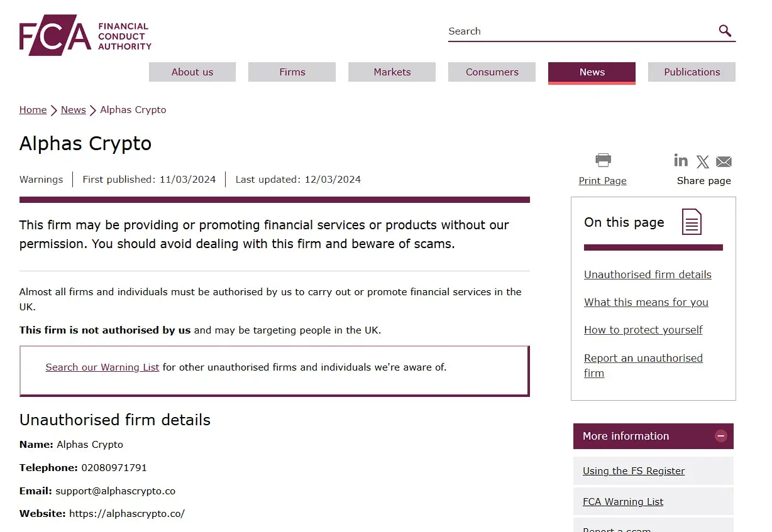The height and width of the screenshot is (532, 772).
Task: Share page via email icon
Action: click(x=724, y=162)
